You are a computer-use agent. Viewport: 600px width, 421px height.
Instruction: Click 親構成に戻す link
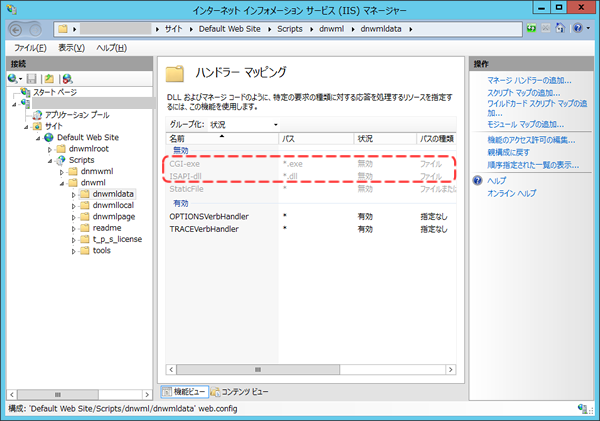[509, 152]
